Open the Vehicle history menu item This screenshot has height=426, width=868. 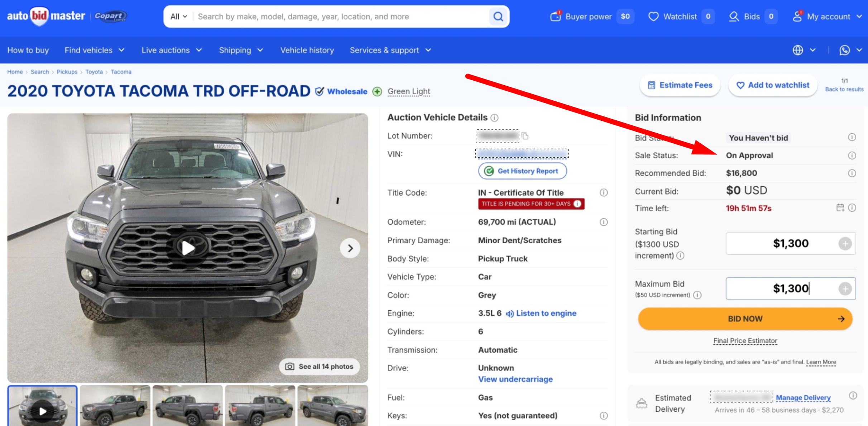[307, 50]
